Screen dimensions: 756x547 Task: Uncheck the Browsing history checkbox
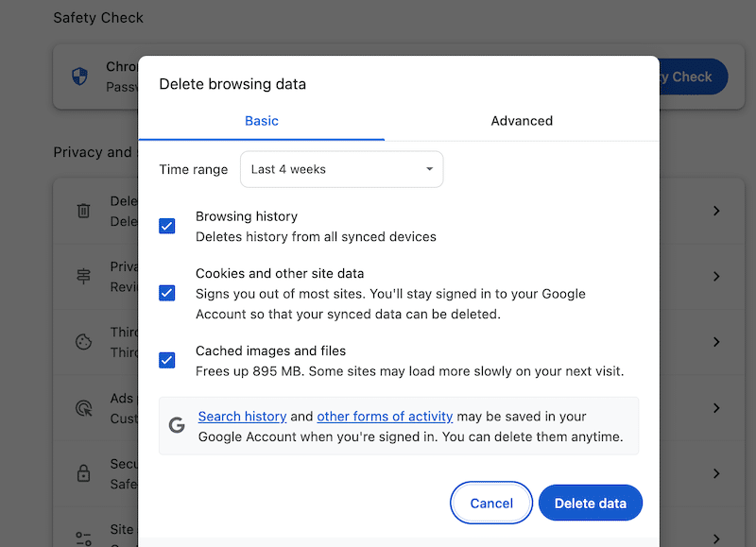[x=167, y=226]
